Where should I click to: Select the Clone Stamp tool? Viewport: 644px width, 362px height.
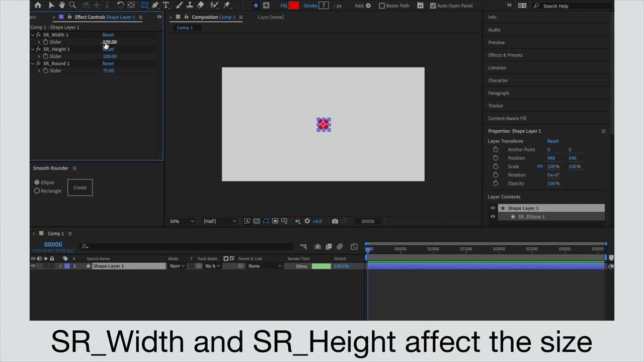point(190,6)
